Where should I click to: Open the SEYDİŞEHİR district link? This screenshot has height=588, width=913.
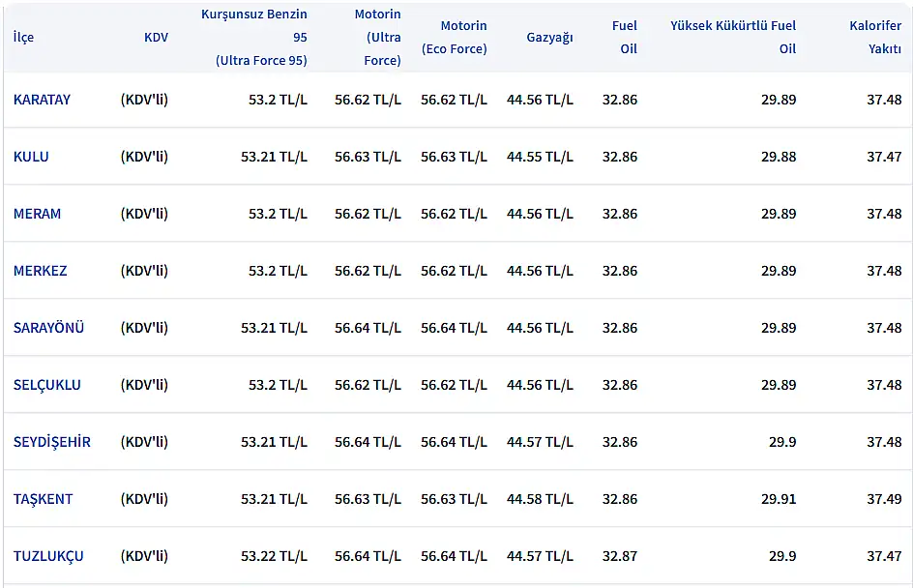52,442
